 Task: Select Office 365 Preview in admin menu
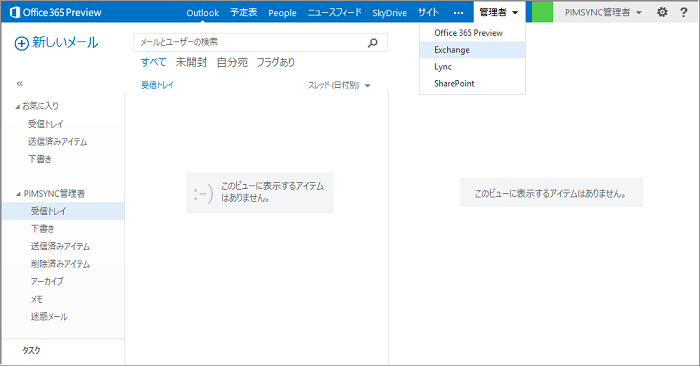(472, 33)
